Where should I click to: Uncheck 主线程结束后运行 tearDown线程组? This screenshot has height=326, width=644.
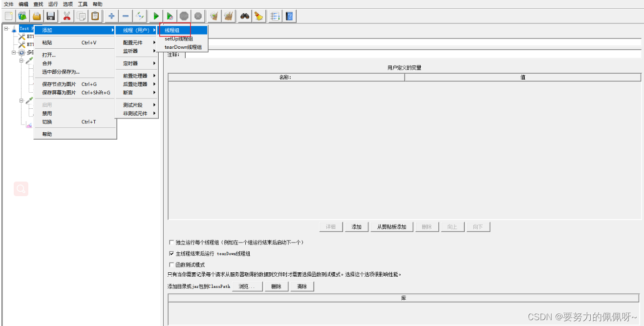(x=171, y=253)
